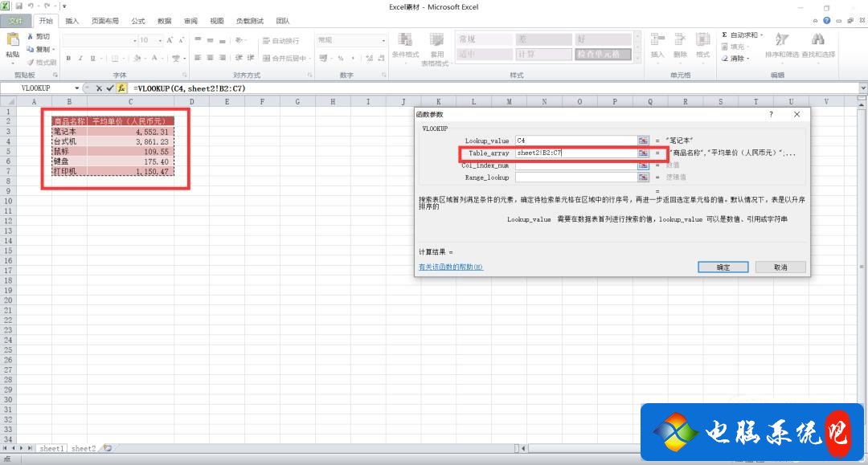
Task: Click the cell borders icon
Action: [115, 58]
